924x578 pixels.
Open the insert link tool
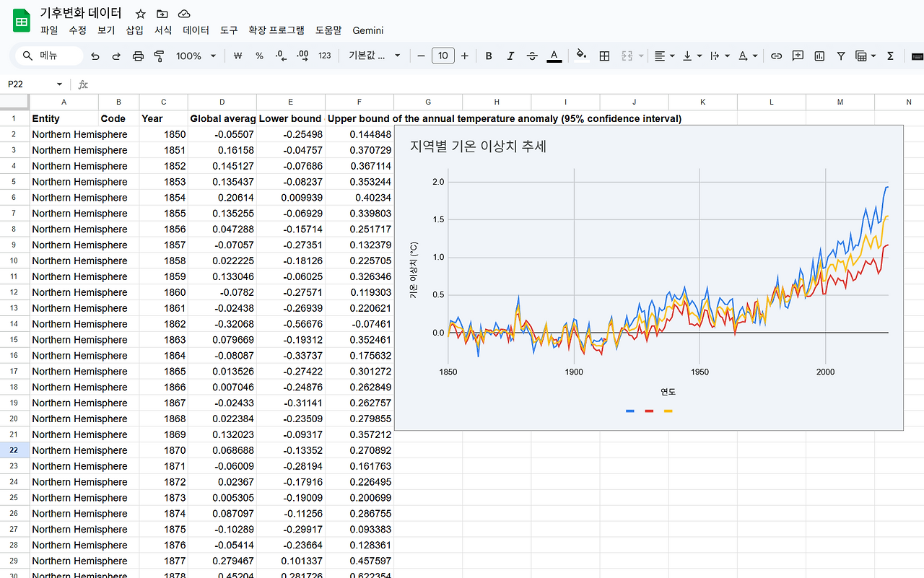pos(776,56)
